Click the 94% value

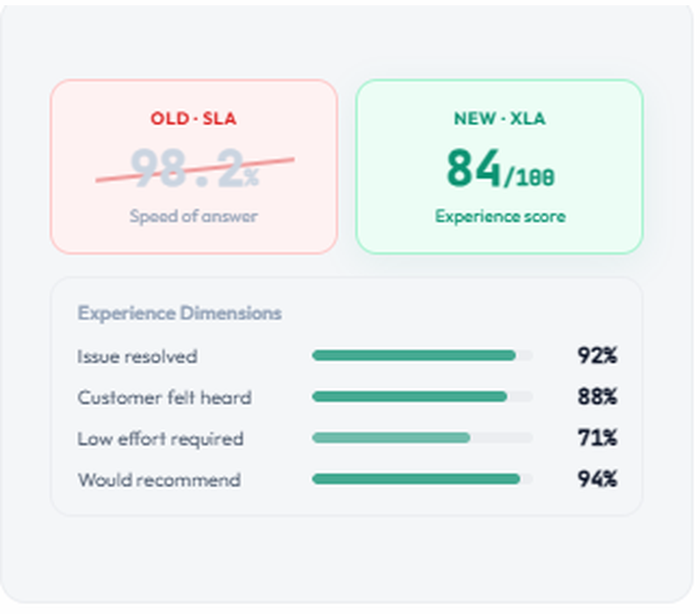pyautogui.click(x=597, y=480)
